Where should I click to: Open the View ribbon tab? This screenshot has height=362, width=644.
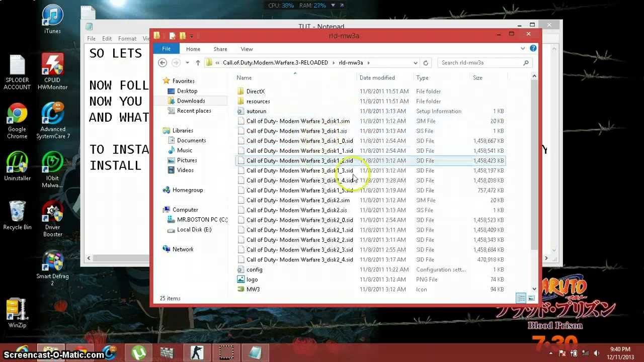pos(247,49)
